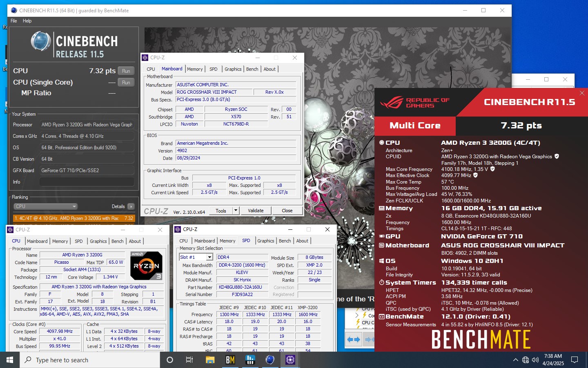Screen dimensions: 588x368
Task: Show hidden system tray icons
Action: 515,360
